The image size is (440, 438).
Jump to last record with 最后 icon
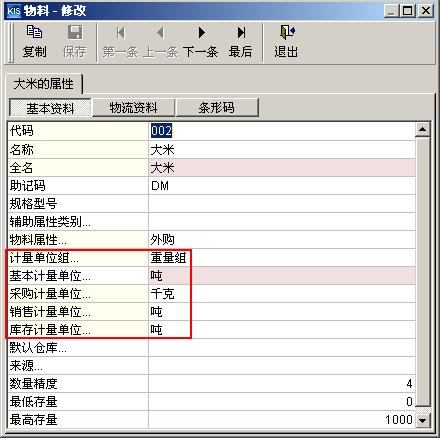pos(241,32)
